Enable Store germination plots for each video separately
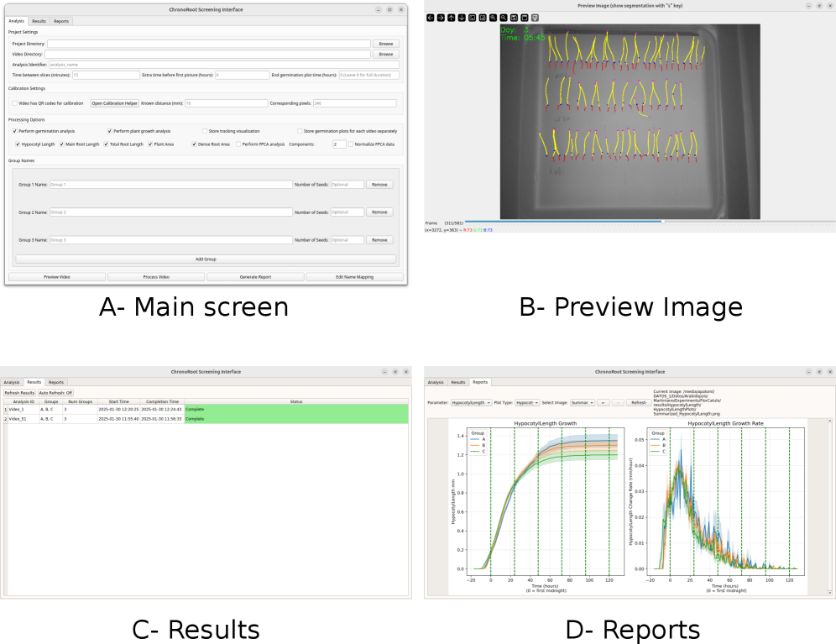Image resolution: width=836 pixels, height=644 pixels. pyautogui.click(x=300, y=131)
